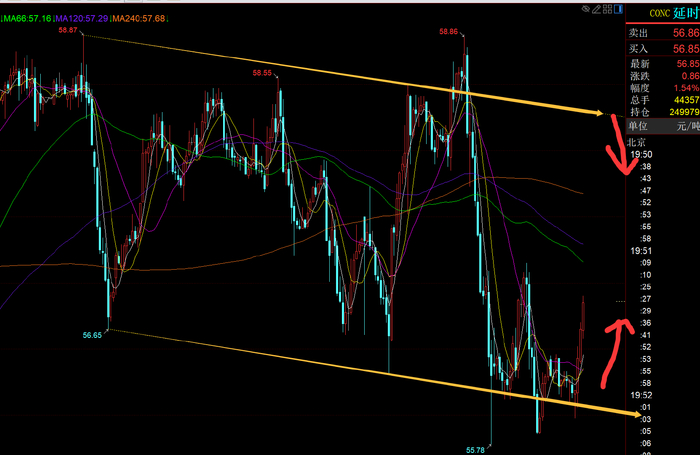This screenshot has height=455, width=700.
Task: Toggle the blue side panel icon
Action: point(618,9)
